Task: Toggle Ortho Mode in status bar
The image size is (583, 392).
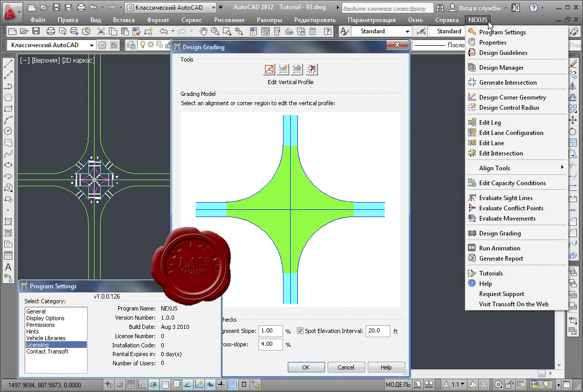Action: pyautogui.click(x=142, y=385)
